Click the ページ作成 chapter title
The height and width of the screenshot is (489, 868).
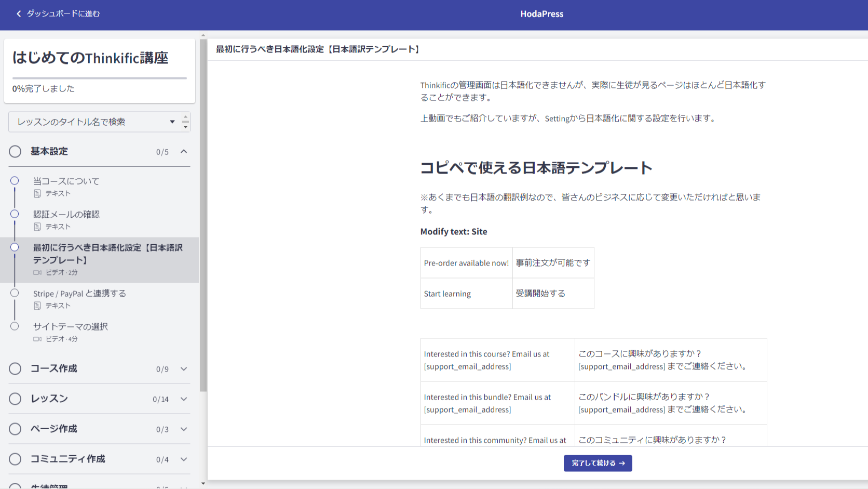pos(54,429)
